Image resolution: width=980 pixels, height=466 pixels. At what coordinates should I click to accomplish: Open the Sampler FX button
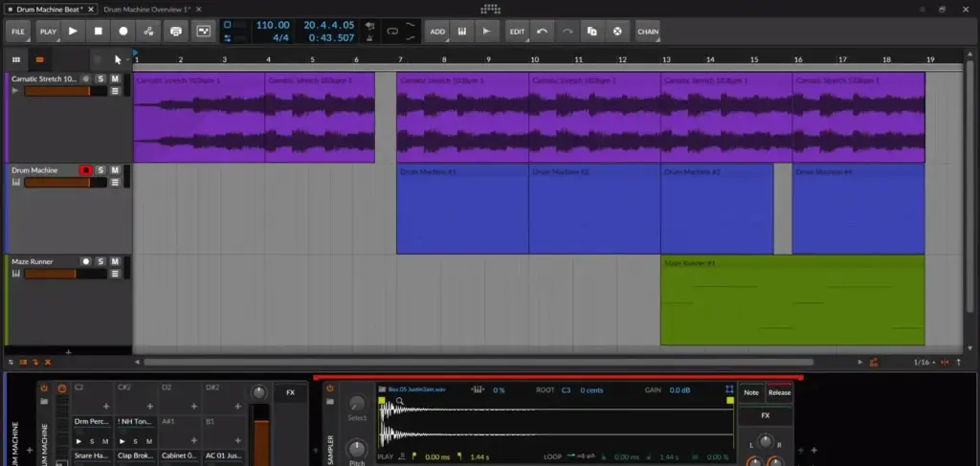766,415
